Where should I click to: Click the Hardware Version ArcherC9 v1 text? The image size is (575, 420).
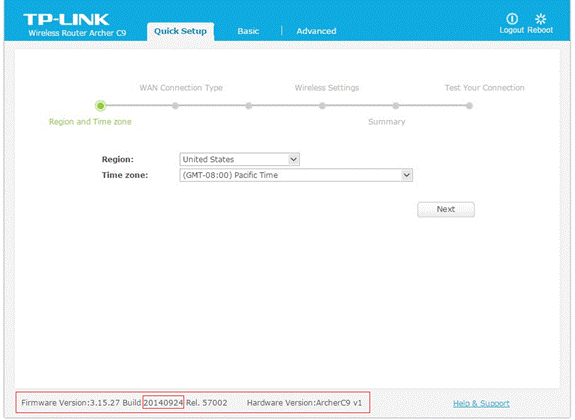(x=304, y=403)
